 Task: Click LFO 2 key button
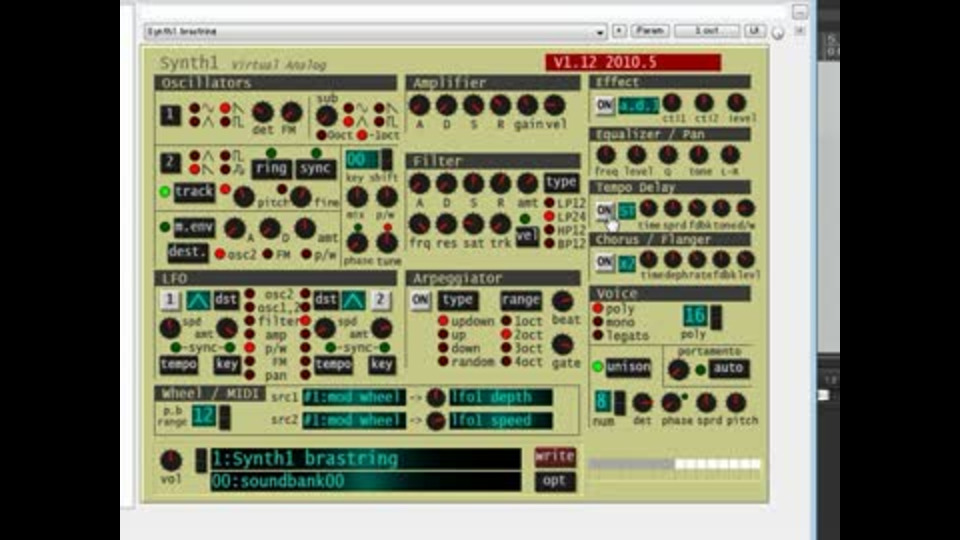pos(381,364)
